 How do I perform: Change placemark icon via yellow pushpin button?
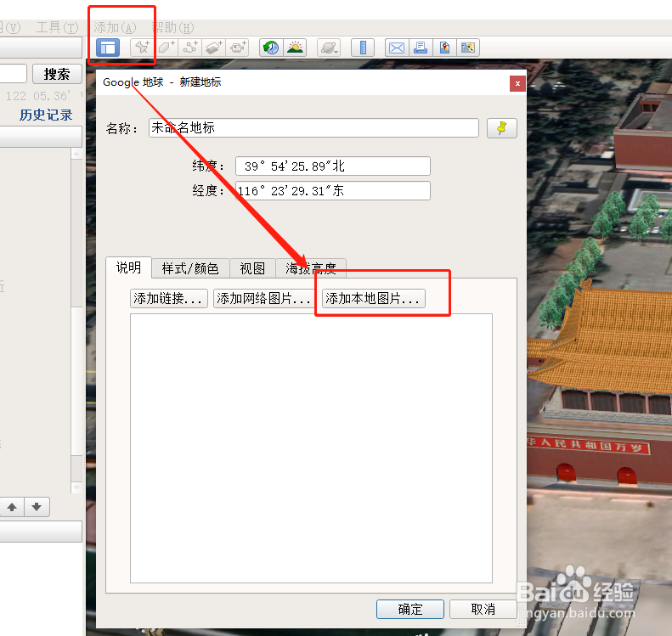tap(502, 128)
